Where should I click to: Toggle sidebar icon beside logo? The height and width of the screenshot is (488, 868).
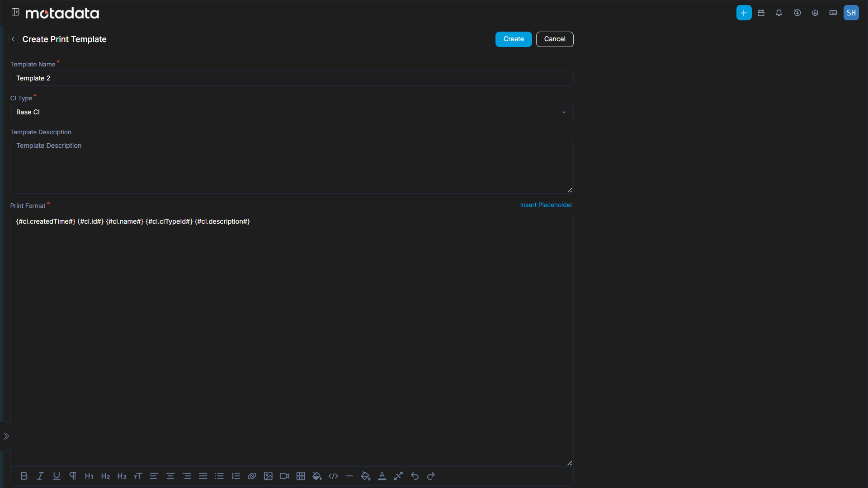(x=15, y=12)
